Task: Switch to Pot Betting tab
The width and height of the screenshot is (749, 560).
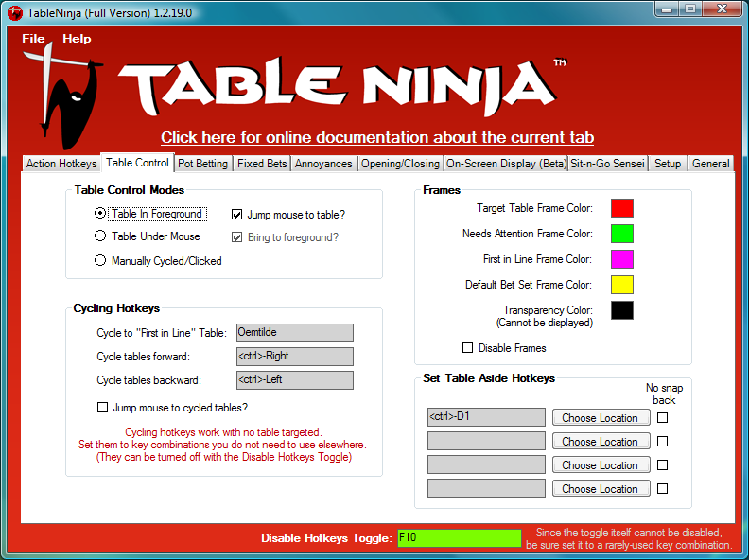Action: point(203,164)
